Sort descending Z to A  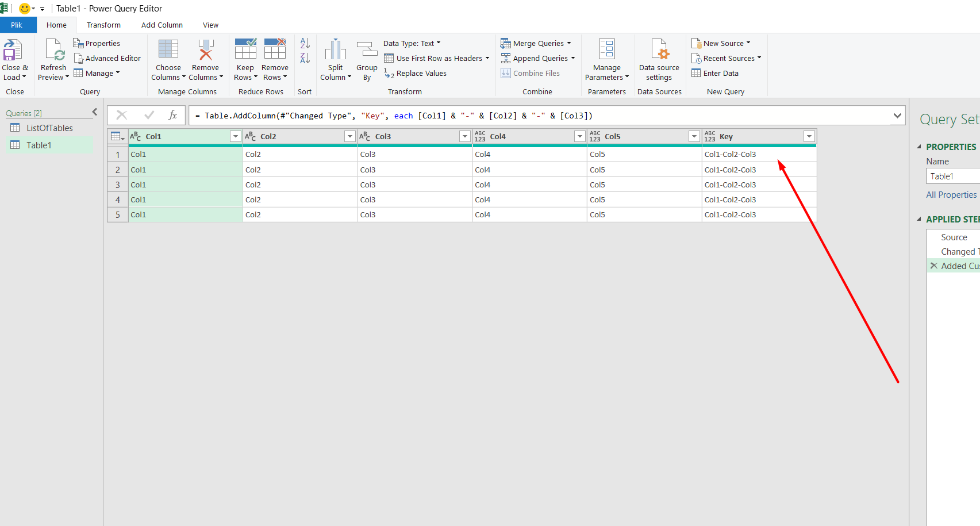305,58
